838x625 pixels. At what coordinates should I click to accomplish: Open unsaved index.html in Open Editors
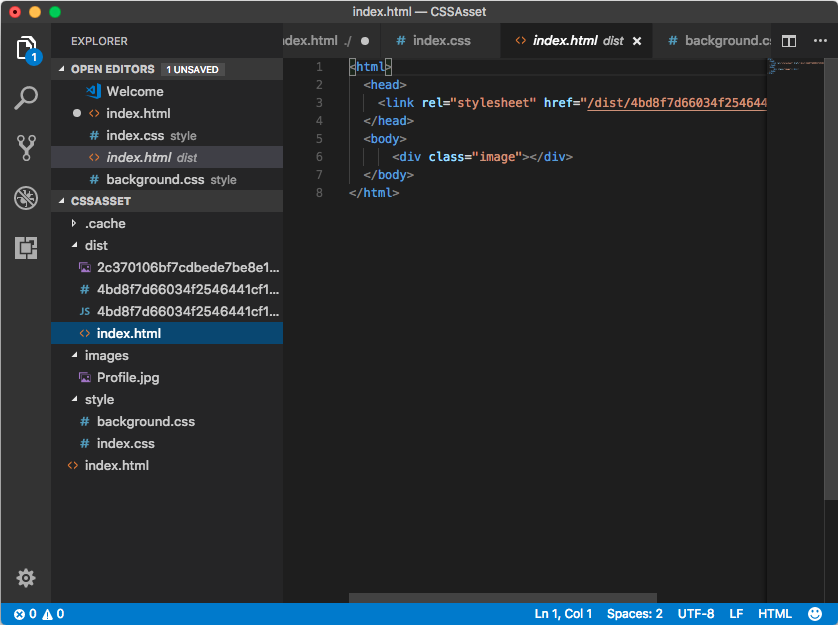[x=167, y=113]
